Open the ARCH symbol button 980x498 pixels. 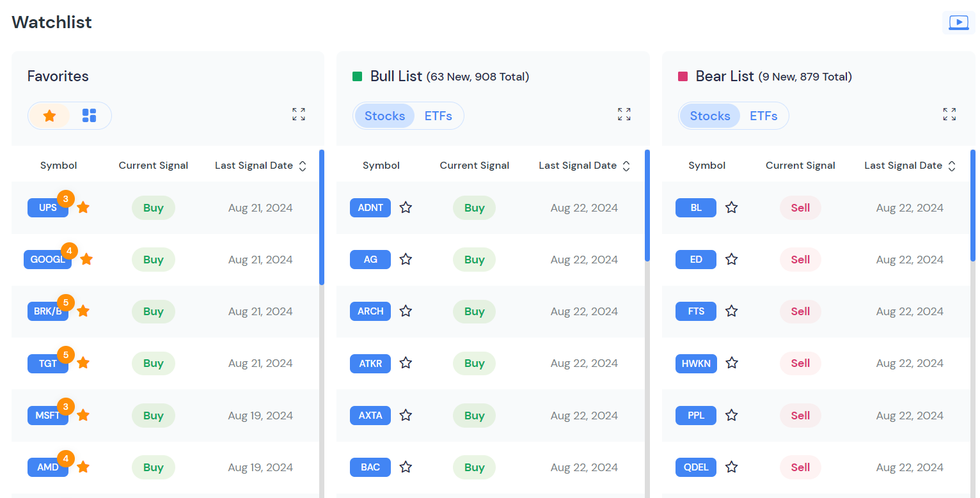coord(370,311)
